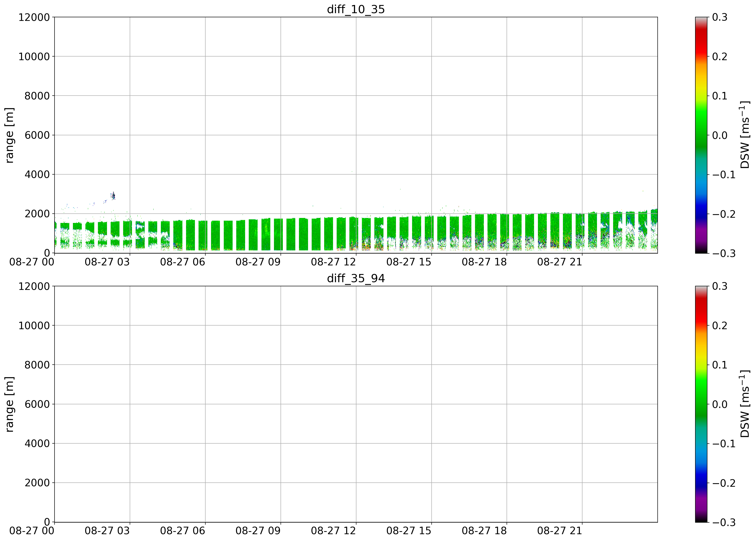Click the 08-27 18 x-tick under diff_10_35 plot
Screen dimensions: 756x541
click(x=484, y=262)
